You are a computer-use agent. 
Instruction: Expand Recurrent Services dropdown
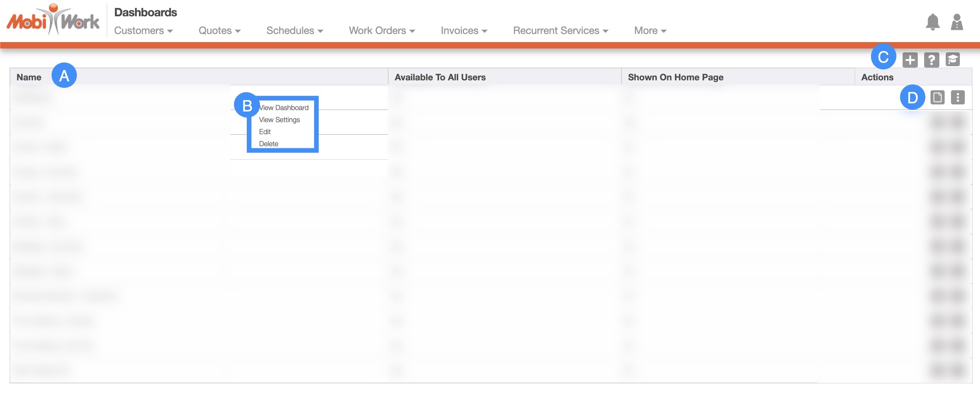pos(560,30)
